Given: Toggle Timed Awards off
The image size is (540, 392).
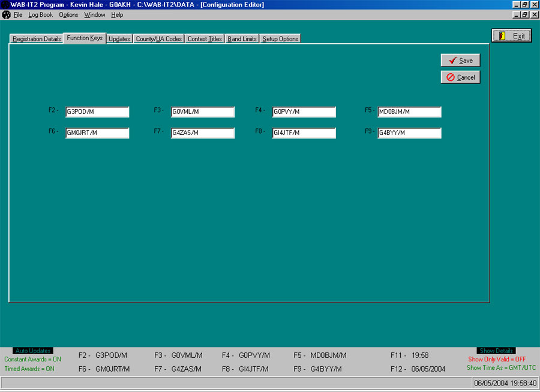Looking at the screenshot, I should 29,369.
